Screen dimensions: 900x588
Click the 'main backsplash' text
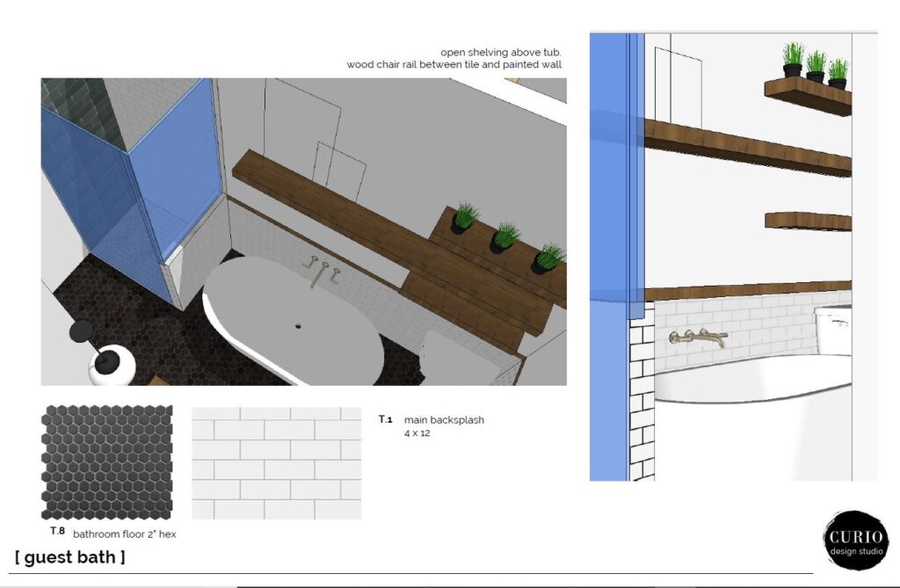[x=444, y=420]
